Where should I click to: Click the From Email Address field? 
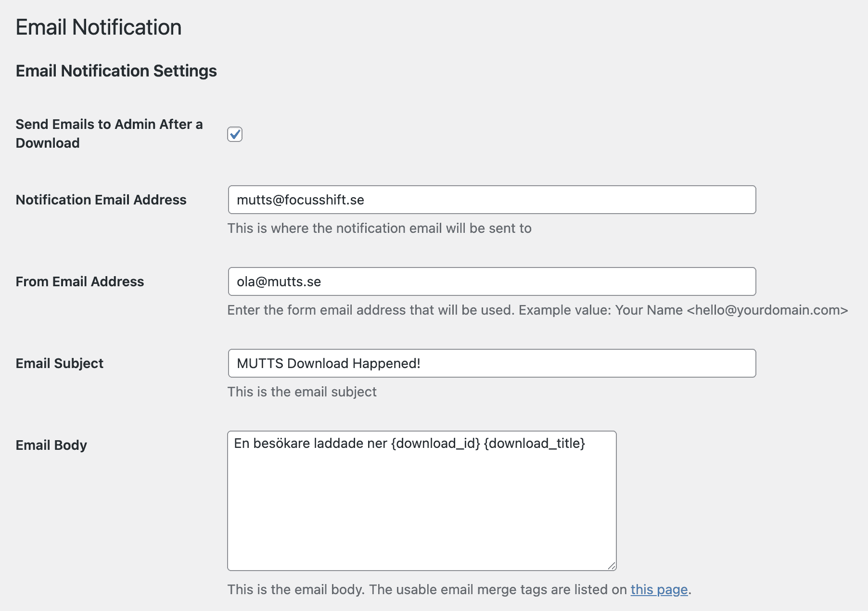492,281
